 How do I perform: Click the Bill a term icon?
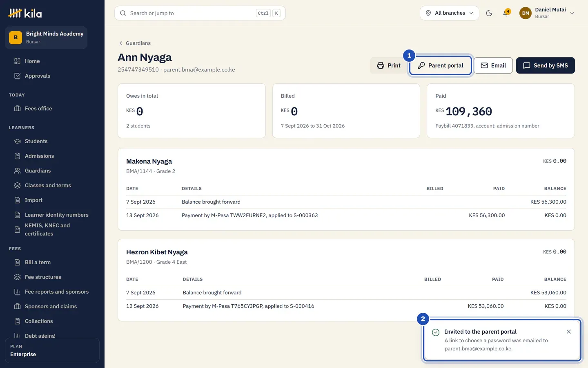[17, 262]
